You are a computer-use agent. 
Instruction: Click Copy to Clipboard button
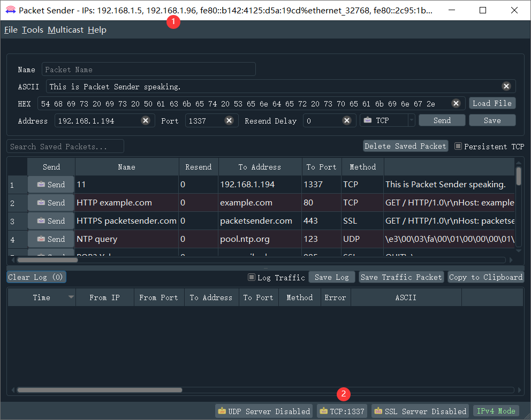pyautogui.click(x=486, y=277)
